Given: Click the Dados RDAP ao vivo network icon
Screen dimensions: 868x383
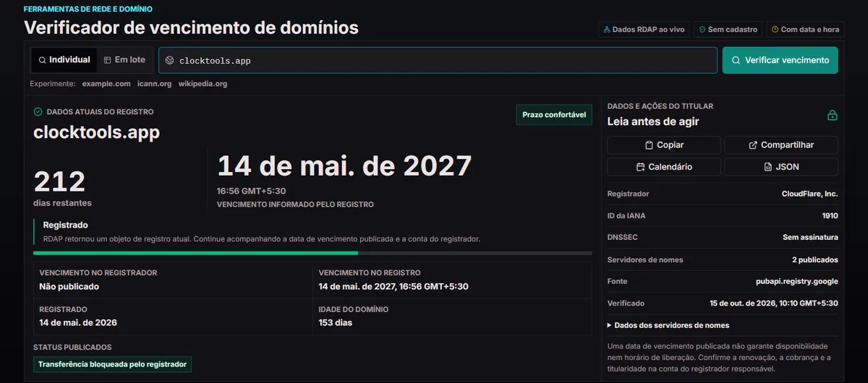Looking at the screenshot, I should (x=607, y=30).
